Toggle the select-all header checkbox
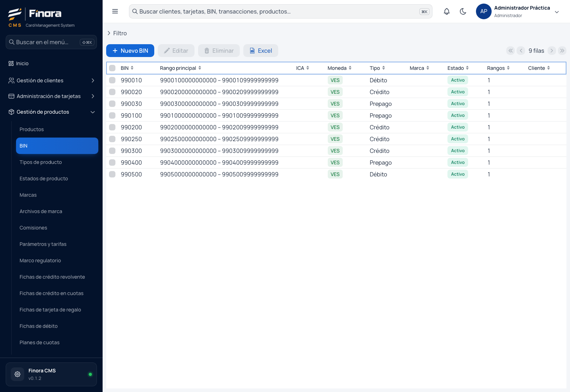 click(112, 68)
